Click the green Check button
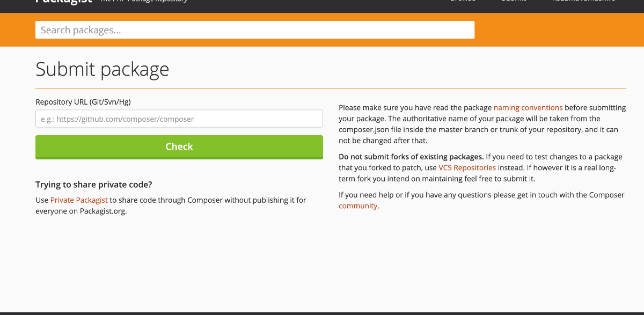 [x=179, y=147]
